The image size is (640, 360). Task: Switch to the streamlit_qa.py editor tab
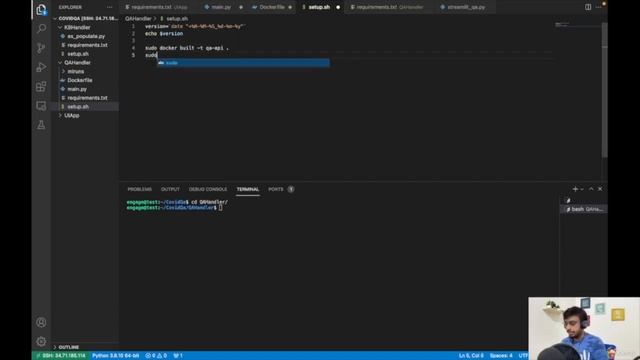[x=466, y=7]
